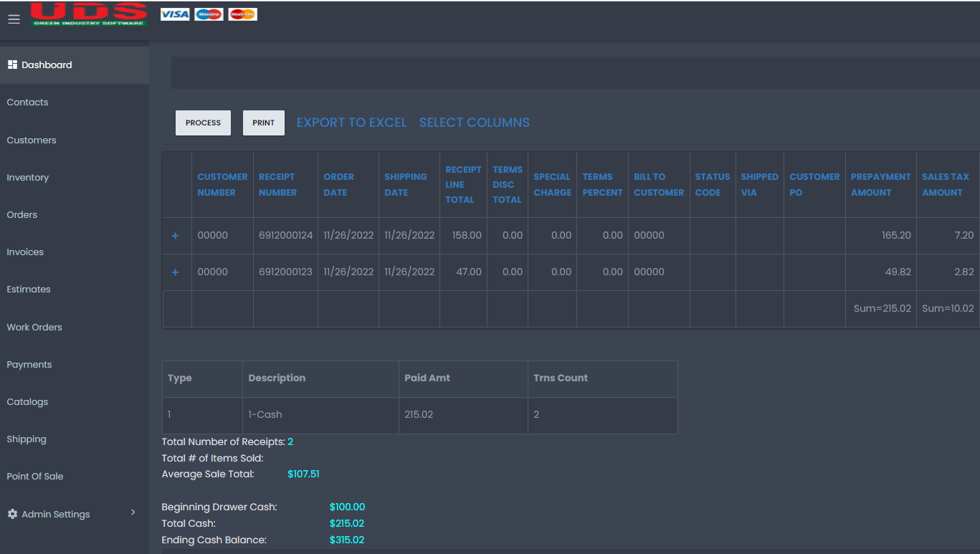Click the MasterCard icon
Image resolution: width=980 pixels, height=554 pixels.
(x=242, y=14)
